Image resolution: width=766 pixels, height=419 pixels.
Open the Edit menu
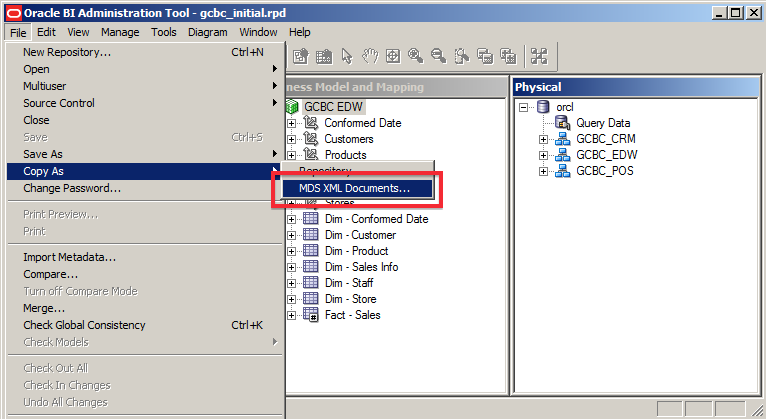tap(46, 32)
